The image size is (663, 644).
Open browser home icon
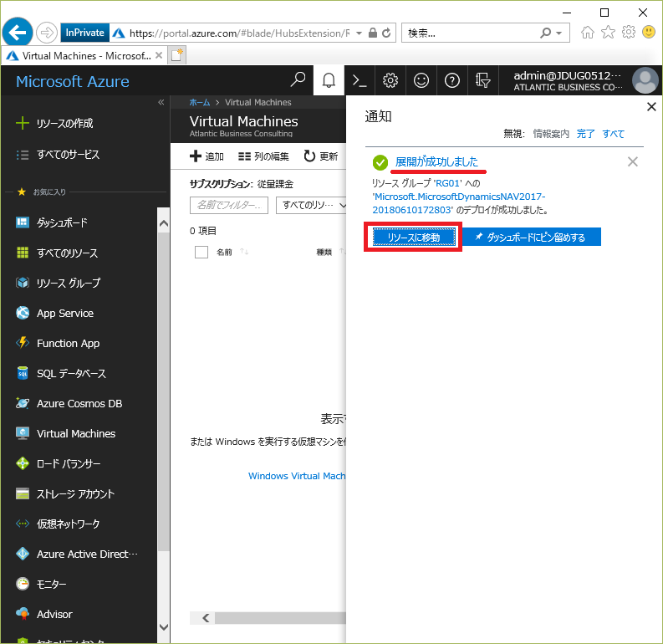(587, 32)
